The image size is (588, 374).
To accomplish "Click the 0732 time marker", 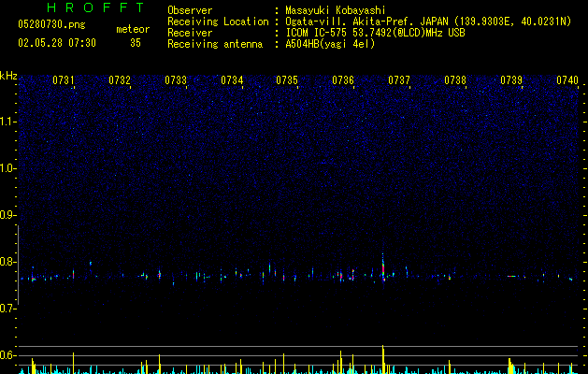I will (120, 80).
